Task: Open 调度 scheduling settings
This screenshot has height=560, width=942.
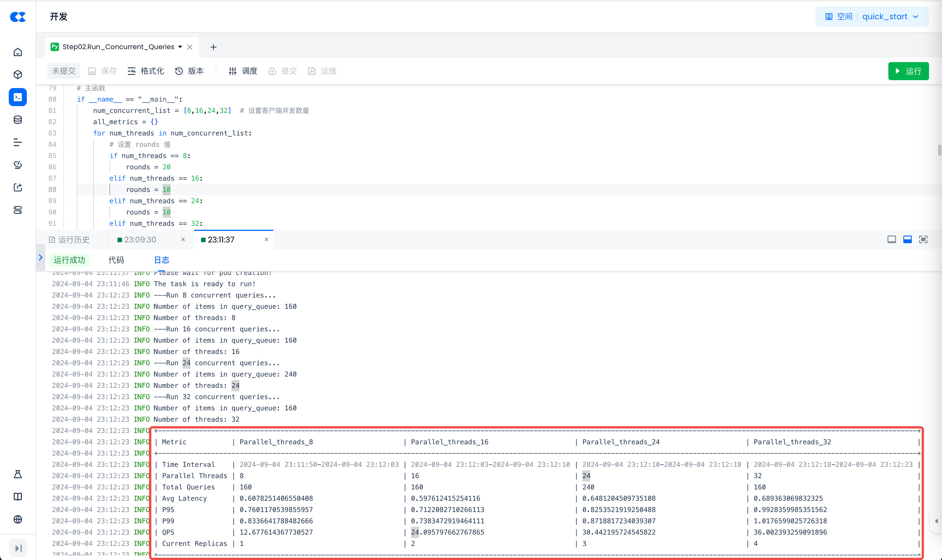Action: (x=243, y=71)
